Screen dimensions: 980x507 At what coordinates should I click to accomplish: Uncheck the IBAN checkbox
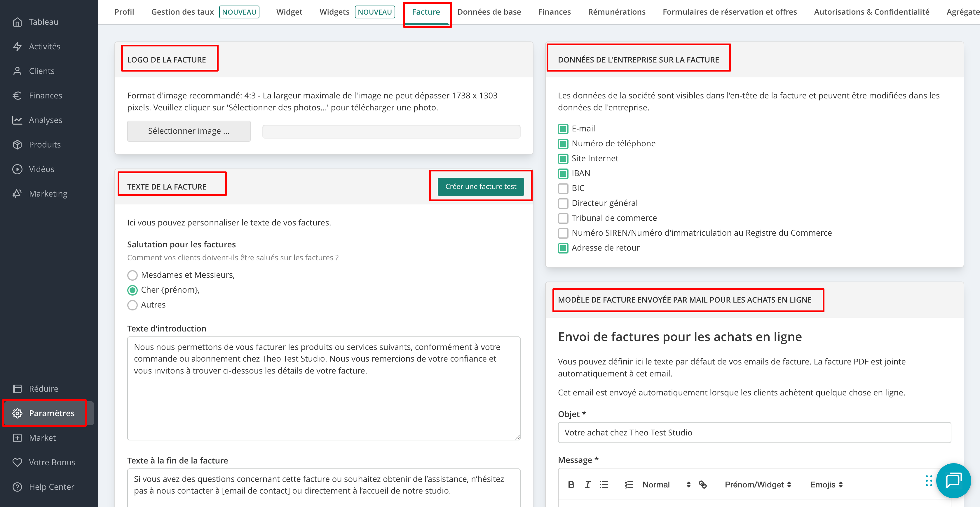coord(563,173)
